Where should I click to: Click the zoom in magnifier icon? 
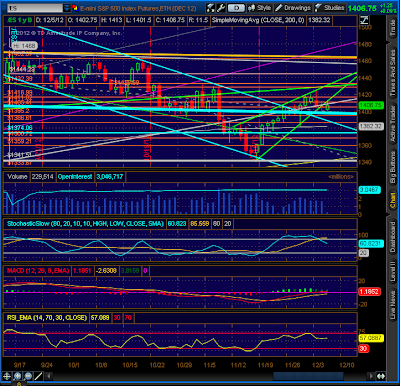click(17, 376)
